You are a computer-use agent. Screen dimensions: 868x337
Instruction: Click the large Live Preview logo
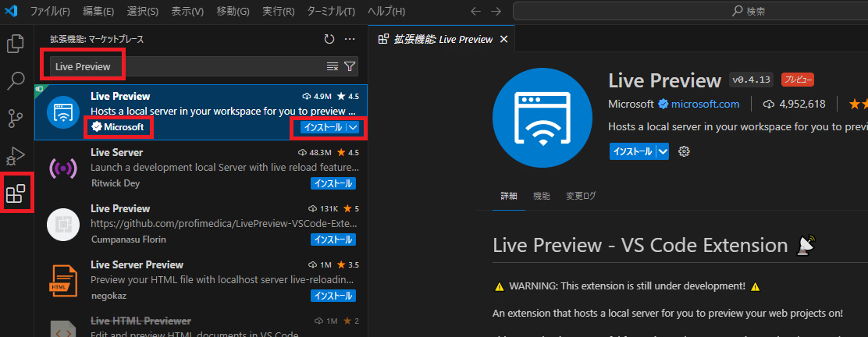pos(542,117)
